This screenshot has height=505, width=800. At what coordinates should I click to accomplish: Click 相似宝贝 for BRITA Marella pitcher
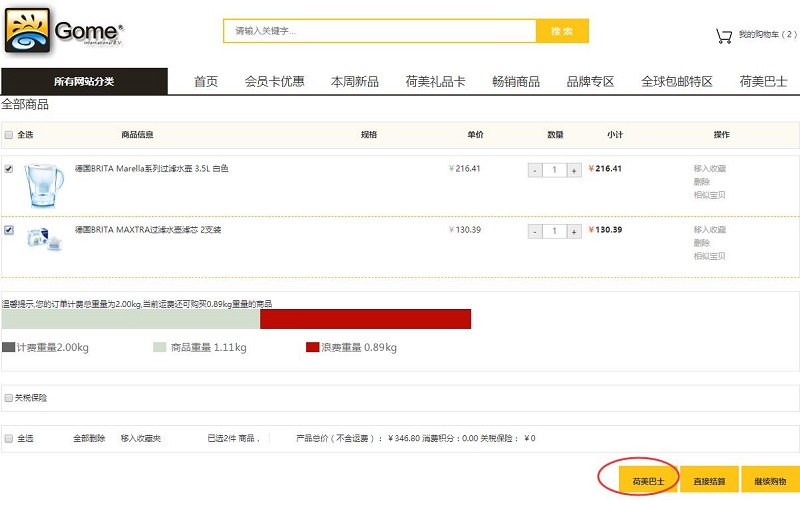tap(710, 195)
